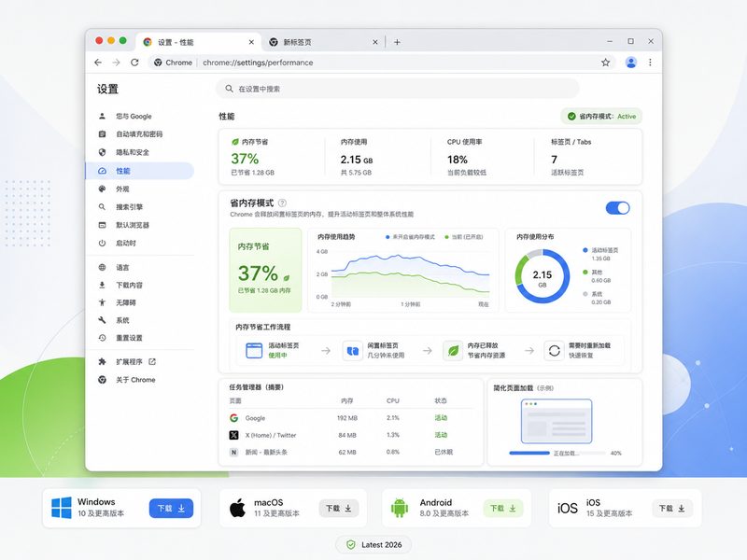Click the 37% 内存节省 green card

pos(265,270)
